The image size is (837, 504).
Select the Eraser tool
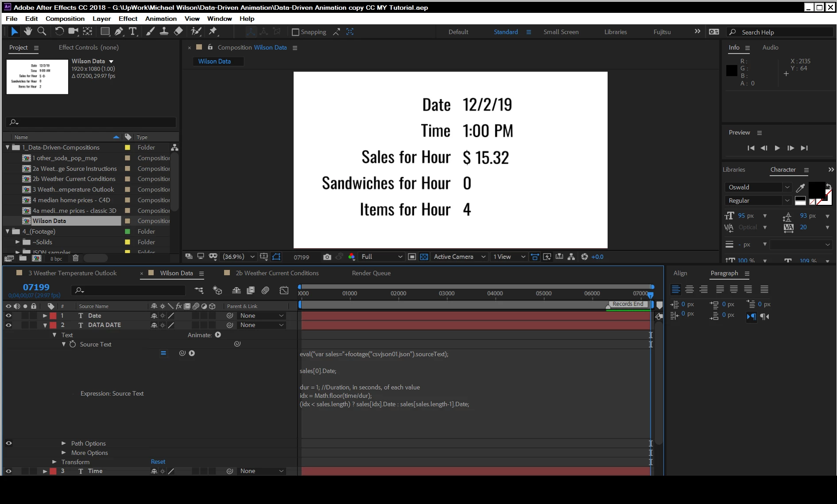178,31
